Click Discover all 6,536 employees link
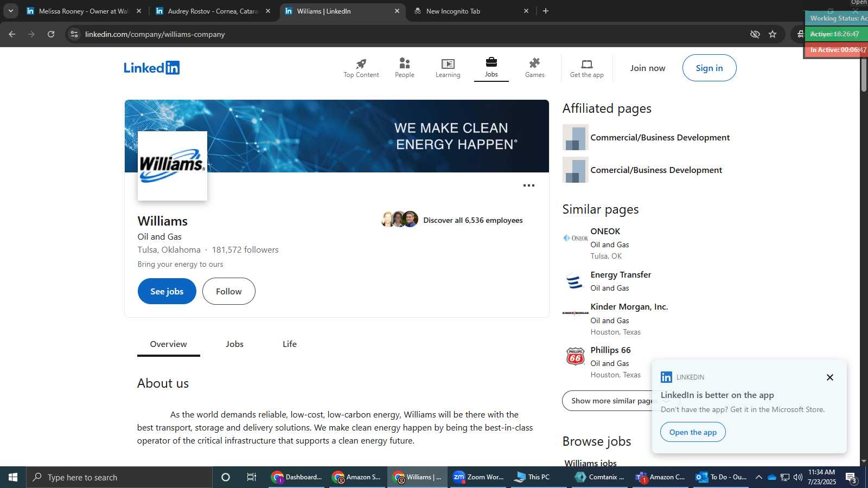868x488 pixels. point(473,220)
